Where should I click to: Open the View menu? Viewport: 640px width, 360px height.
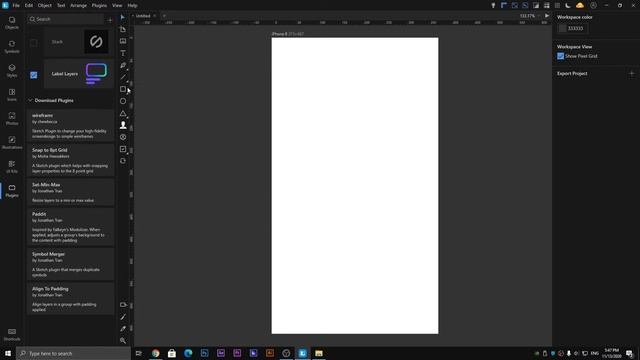(x=117, y=5)
